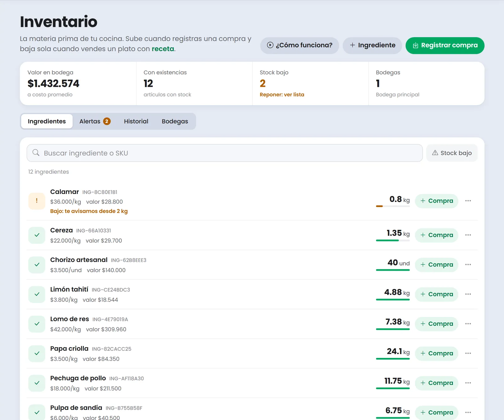Click the Calamar stock level bar
Image resolution: width=504 pixels, height=420 pixels.
click(393, 206)
